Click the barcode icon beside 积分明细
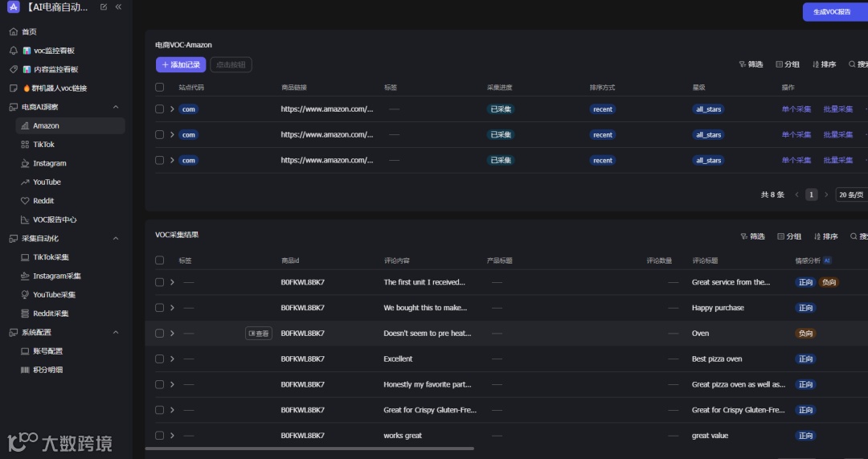 pos(25,370)
